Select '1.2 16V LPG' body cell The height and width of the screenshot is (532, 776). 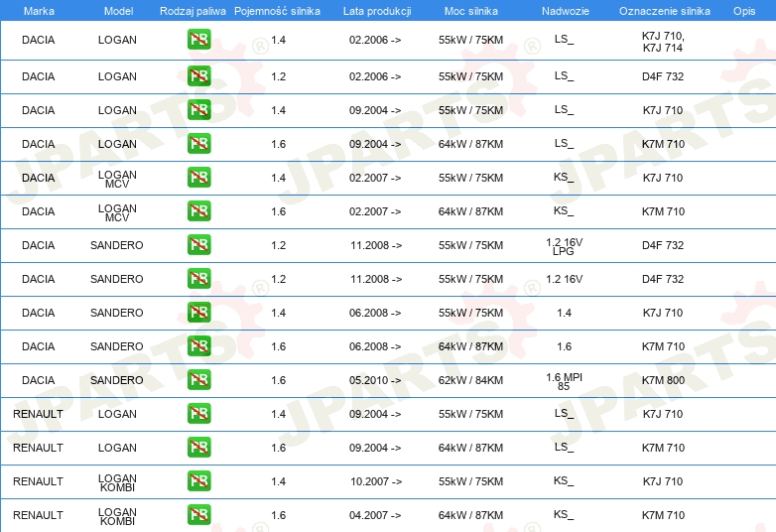[x=565, y=246]
